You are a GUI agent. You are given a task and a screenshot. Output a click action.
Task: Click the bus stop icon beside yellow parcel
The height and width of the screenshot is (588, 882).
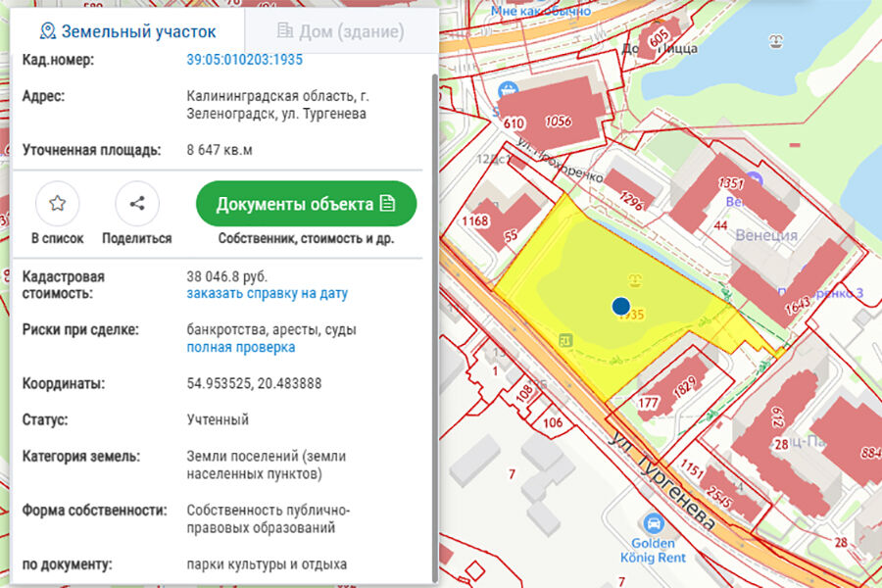(565, 340)
